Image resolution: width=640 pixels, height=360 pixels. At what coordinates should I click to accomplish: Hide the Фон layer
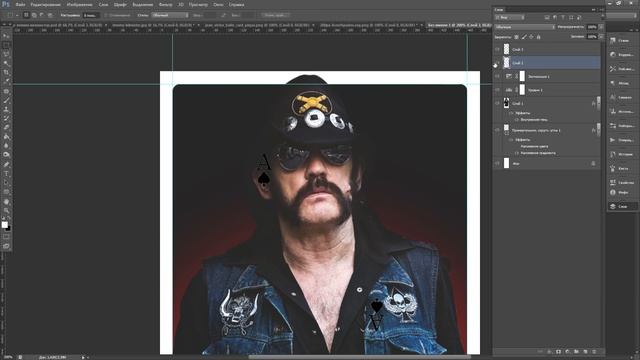(497, 163)
